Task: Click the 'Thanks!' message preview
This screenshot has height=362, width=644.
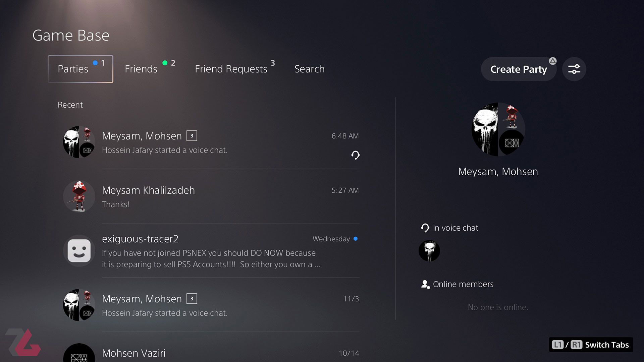Action: coord(116,204)
